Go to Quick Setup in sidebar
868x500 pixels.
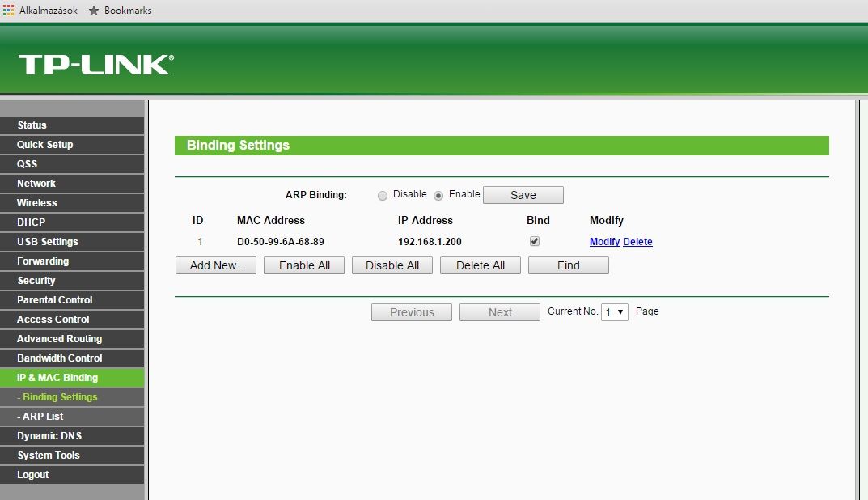click(x=72, y=145)
